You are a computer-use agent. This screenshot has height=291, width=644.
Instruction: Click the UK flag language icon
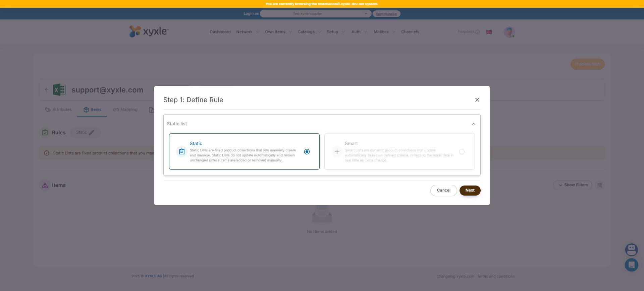(x=489, y=32)
